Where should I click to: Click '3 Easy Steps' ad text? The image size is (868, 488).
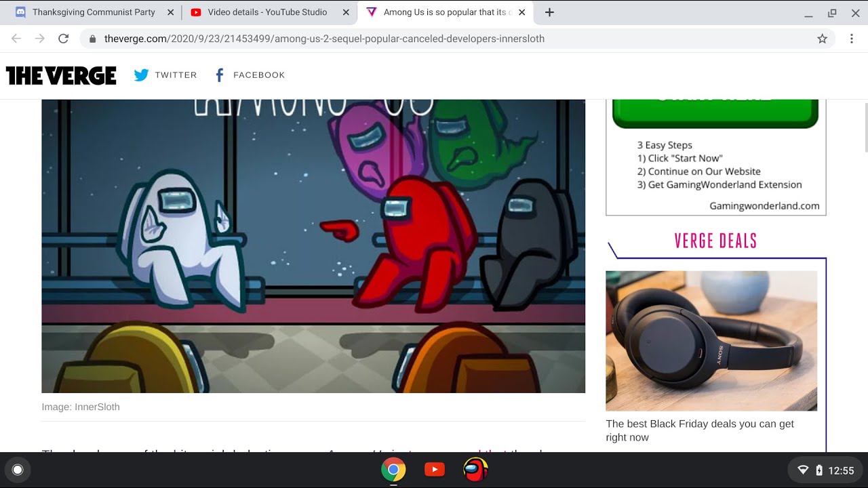click(665, 145)
